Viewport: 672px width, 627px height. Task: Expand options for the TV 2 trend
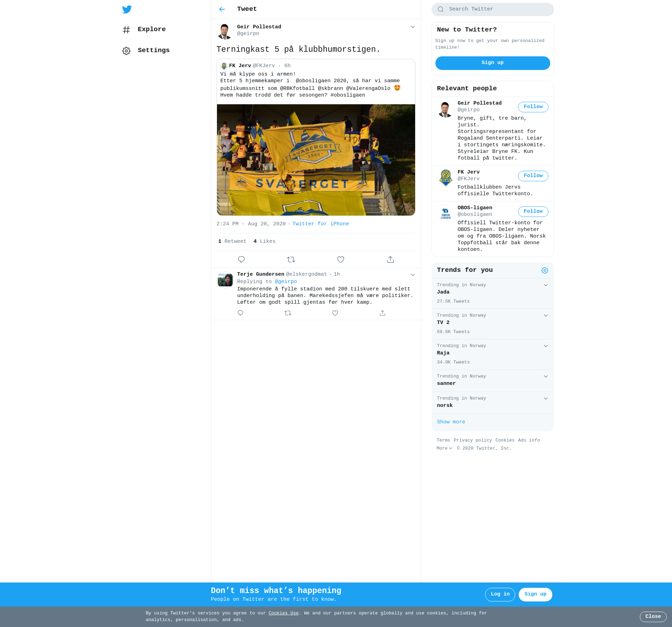coord(546,316)
